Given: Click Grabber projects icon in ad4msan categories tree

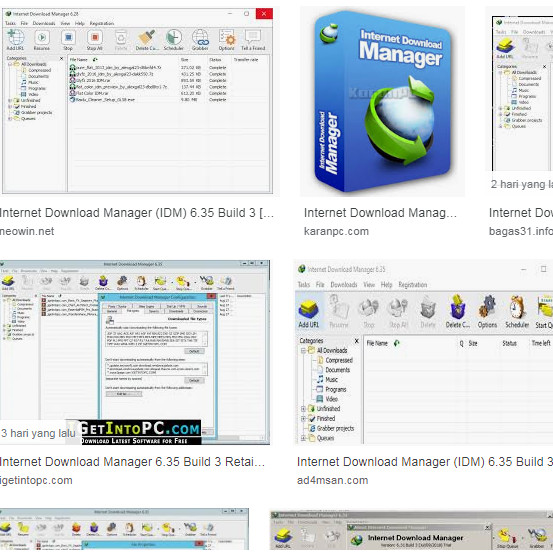Looking at the screenshot, I should coord(312,428).
